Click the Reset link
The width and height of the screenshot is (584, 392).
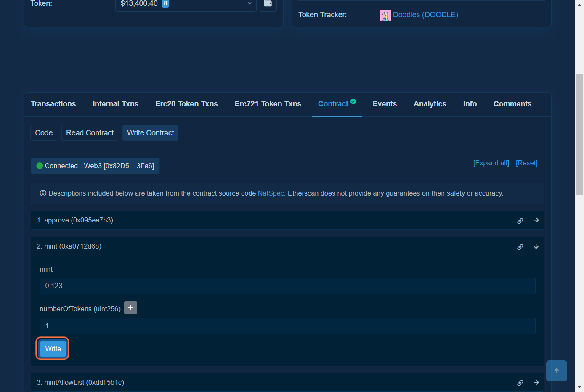pyautogui.click(x=527, y=163)
